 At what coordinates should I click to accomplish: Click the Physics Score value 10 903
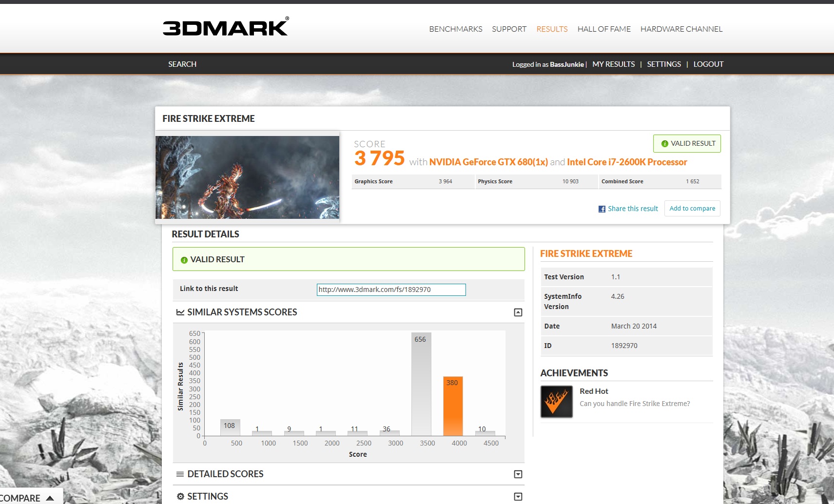click(570, 181)
